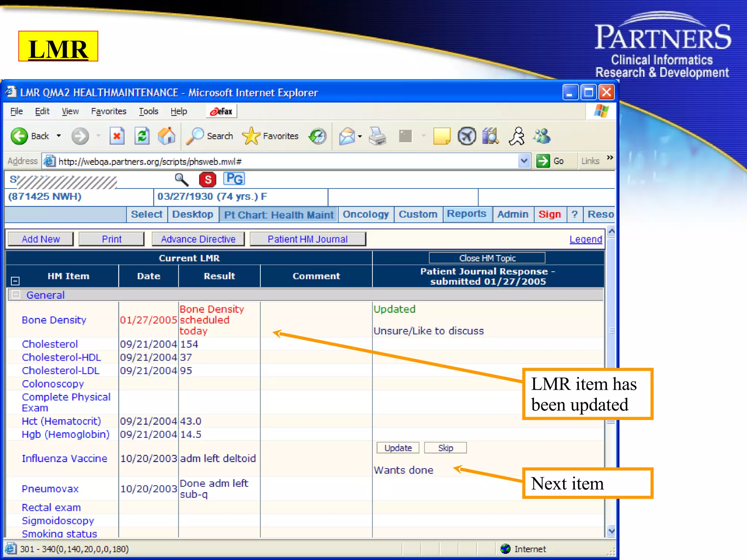This screenshot has height=560, width=747.
Task: Switch to the Select tab
Action: click(x=147, y=214)
